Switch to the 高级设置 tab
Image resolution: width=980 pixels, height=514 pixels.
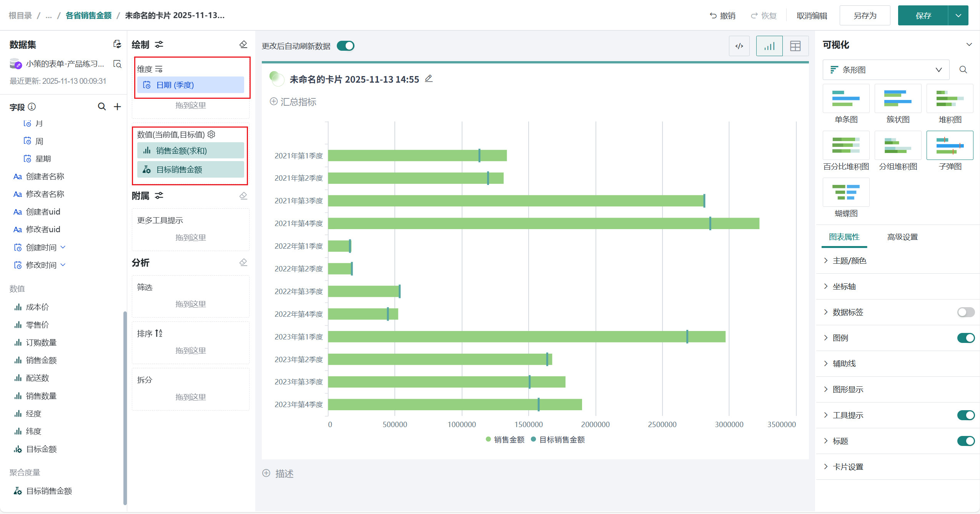[x=902, y=237]
